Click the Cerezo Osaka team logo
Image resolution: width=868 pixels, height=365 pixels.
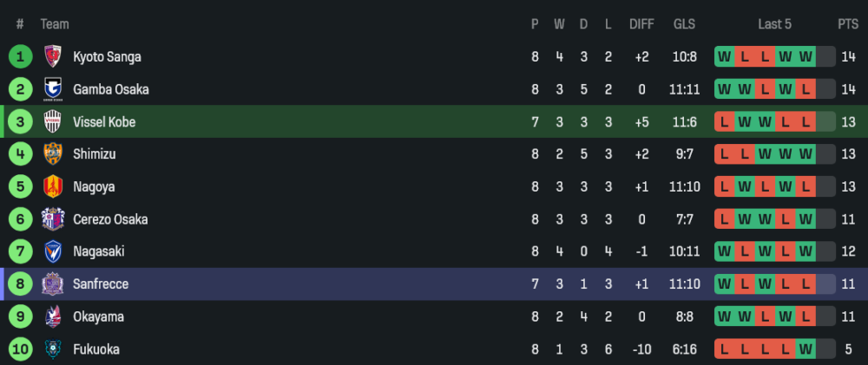coord(53,219)
